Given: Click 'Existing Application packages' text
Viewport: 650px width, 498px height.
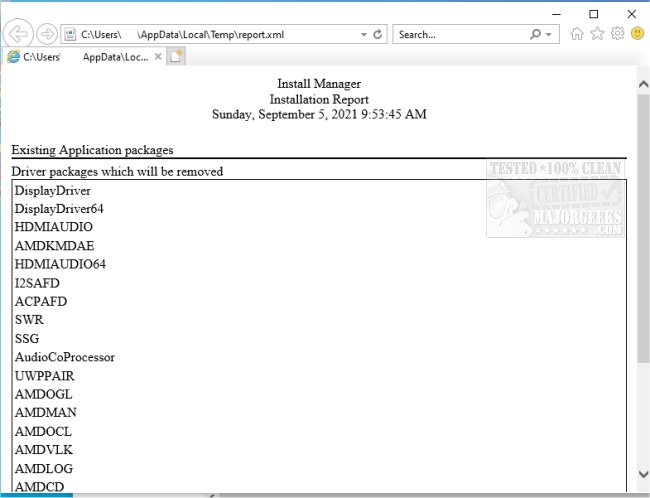Looking at the screenshot, I should click(92, 150).
